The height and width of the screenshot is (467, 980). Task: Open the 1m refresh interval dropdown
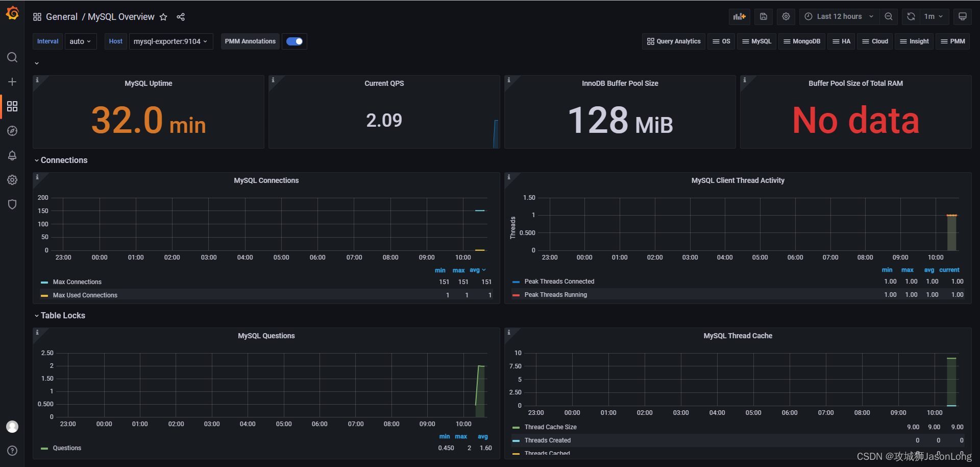[934, 16]
